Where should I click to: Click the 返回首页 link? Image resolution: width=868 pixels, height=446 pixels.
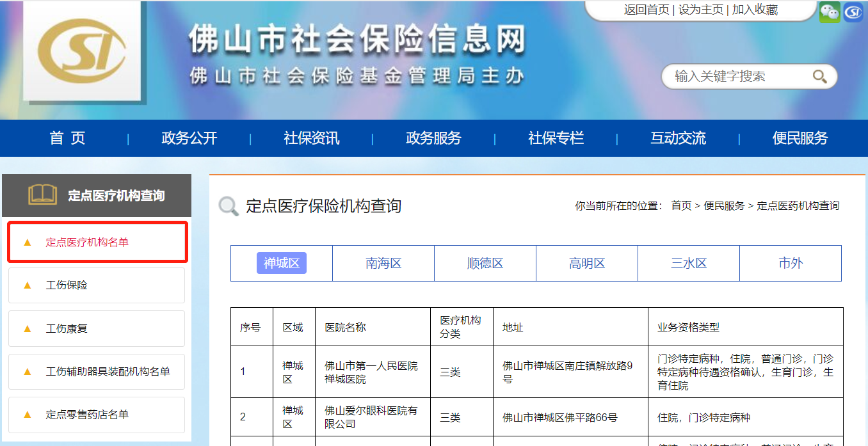coord(646,10)
